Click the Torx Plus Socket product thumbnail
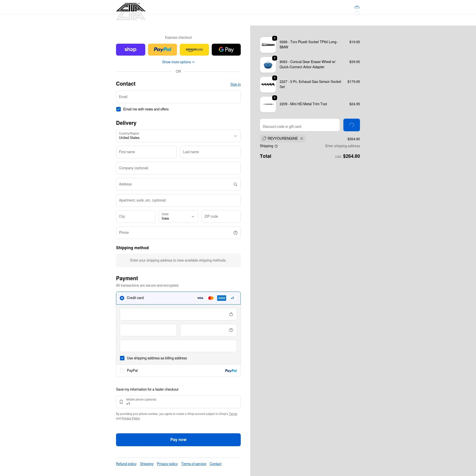This screenshot has width=476, height=476. [x=268, y=45]
